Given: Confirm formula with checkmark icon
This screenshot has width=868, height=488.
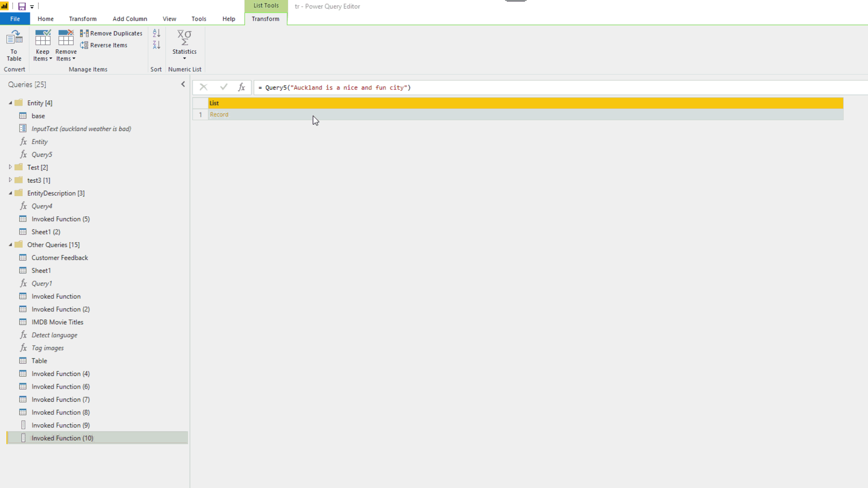Looking at the screenshot, I should coord(223,87).
